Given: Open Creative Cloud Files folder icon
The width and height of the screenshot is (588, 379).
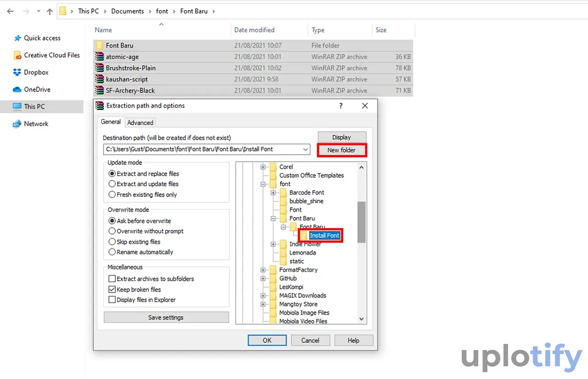Looking at the screenshot, I should 17,55.
